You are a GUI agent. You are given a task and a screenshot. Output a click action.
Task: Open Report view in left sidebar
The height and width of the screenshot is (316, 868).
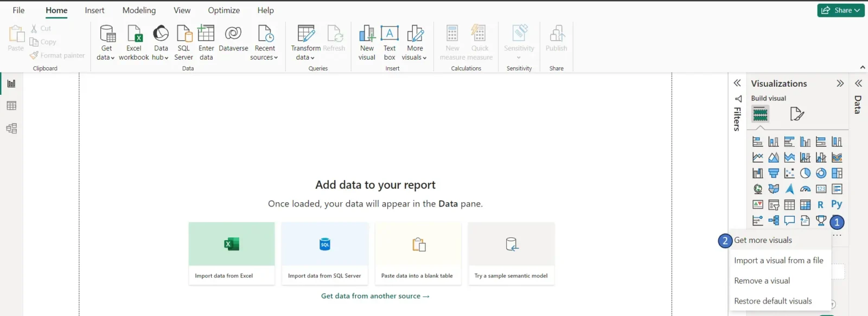[11, 83]
